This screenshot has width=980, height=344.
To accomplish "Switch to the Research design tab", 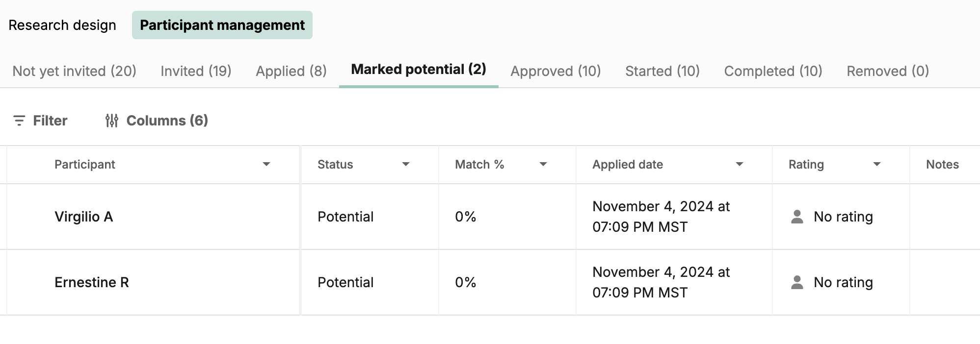I will [x=62, y=25].
